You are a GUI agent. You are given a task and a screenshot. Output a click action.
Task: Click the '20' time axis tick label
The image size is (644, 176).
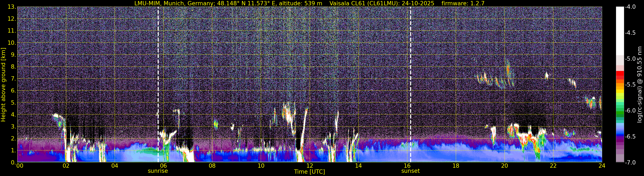[x=505, y=166]
